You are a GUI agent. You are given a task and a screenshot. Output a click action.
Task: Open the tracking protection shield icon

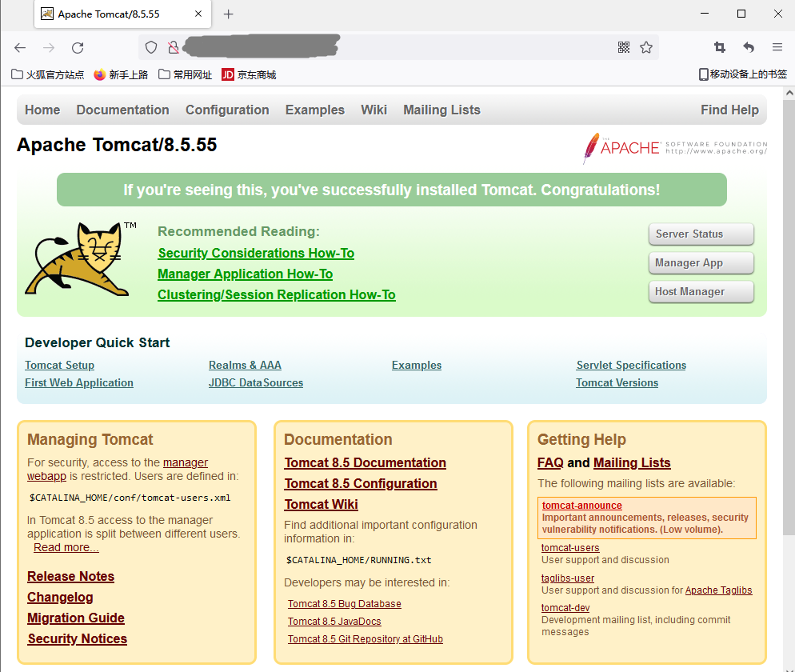150,47
